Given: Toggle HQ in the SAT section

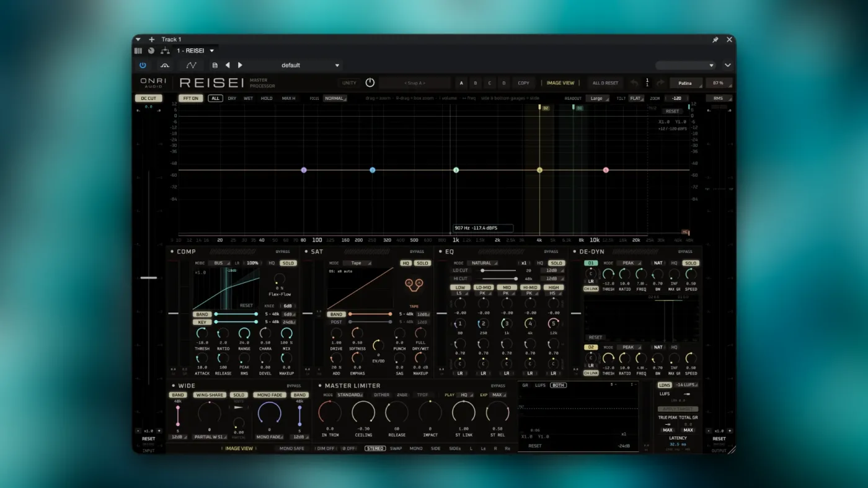Looking at the screenshot, I should pyautogui.click(x=405, y=263).
